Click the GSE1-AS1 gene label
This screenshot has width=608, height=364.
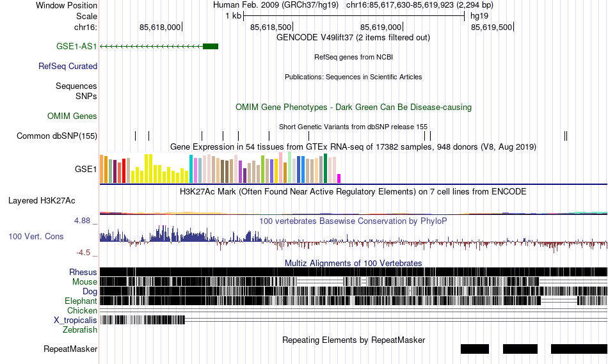pos(76,46)
